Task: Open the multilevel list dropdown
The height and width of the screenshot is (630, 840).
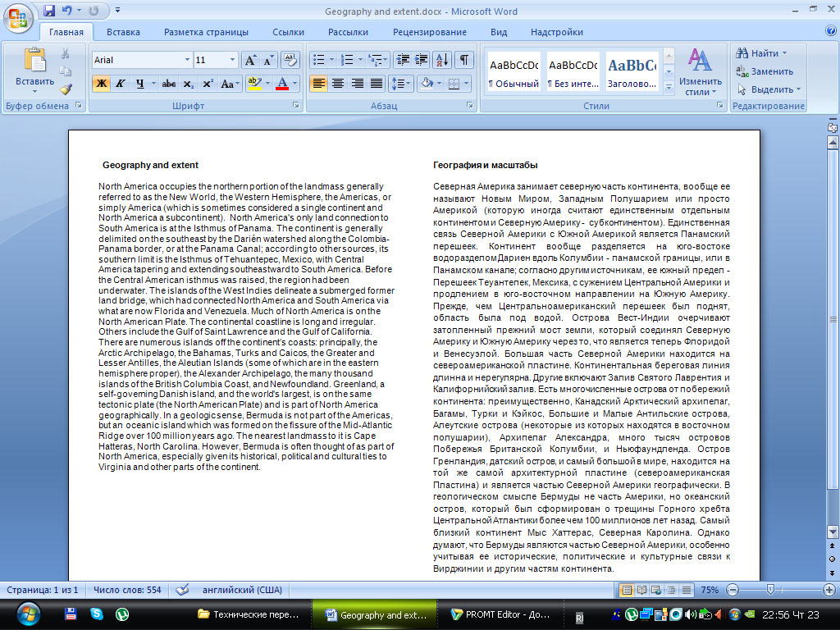Action: pyautogui.click(x=386, y=60)
